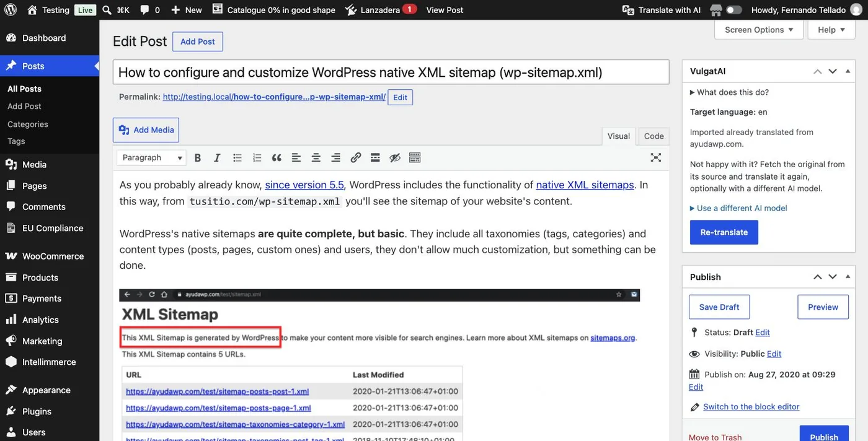The image size is (868, 441).
Task: Open Intellimmerce menu
Action: [50, 362]
